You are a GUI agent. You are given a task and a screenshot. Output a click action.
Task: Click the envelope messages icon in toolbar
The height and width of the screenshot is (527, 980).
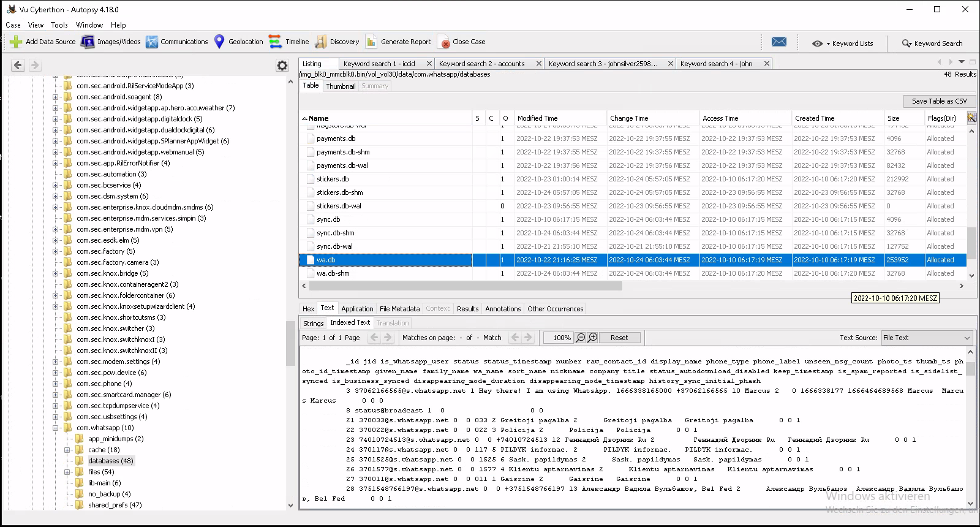[779, 42]
